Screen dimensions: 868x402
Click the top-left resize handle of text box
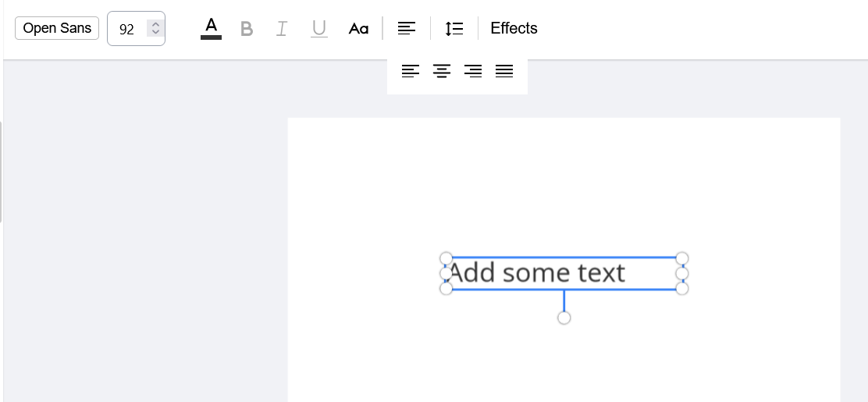click(446, 258)
